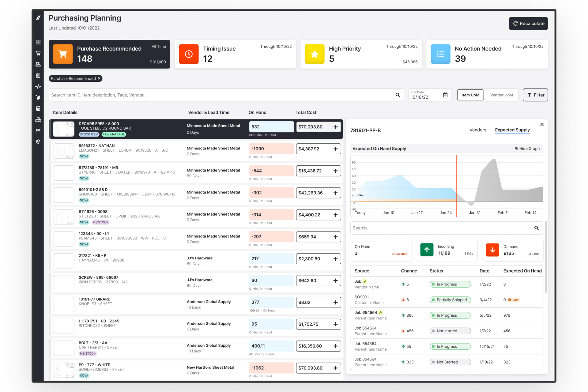The height and width of the screenshot is (392, 588).
Task: Expand the plus on $4,387.92 row
Action: pyautogui.click(x=335, y=149)
